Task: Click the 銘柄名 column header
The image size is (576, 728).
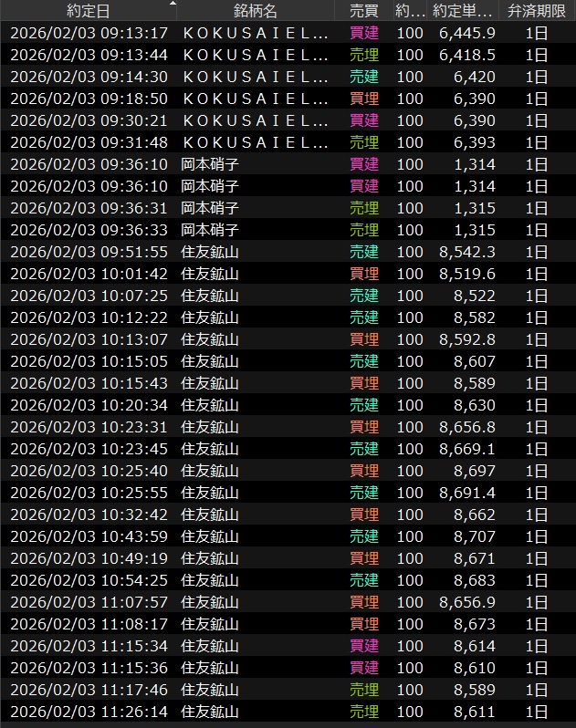Action: (x=255, y=11)
